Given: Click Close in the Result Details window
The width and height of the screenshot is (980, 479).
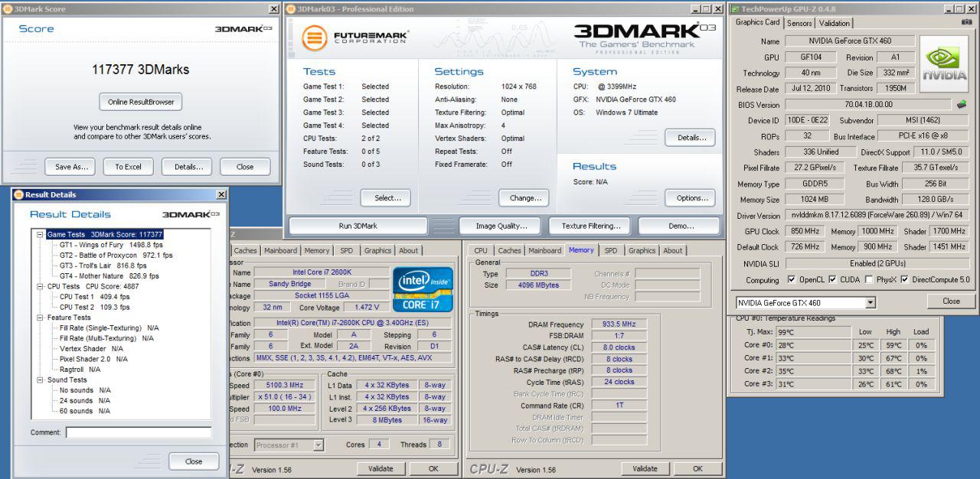Looking at the screenshot, I should (x=194, y=461).
